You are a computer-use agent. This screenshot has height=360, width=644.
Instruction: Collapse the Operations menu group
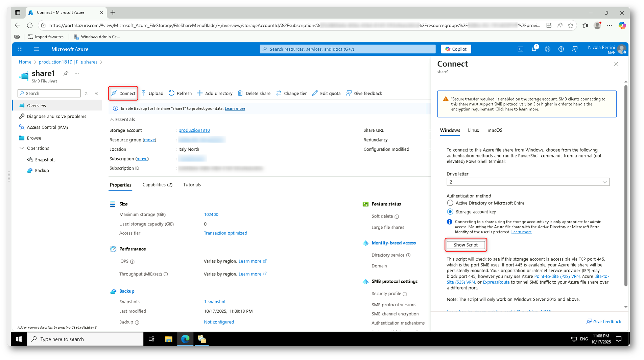[22, 148]
